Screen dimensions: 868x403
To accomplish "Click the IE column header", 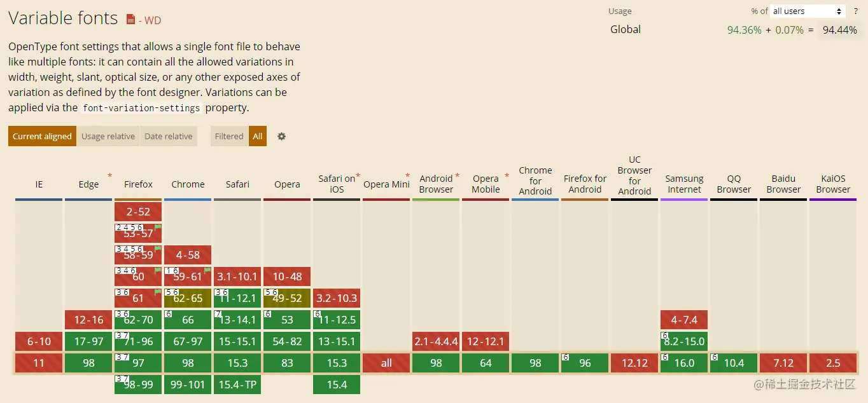I will click(x=39, y=184).
